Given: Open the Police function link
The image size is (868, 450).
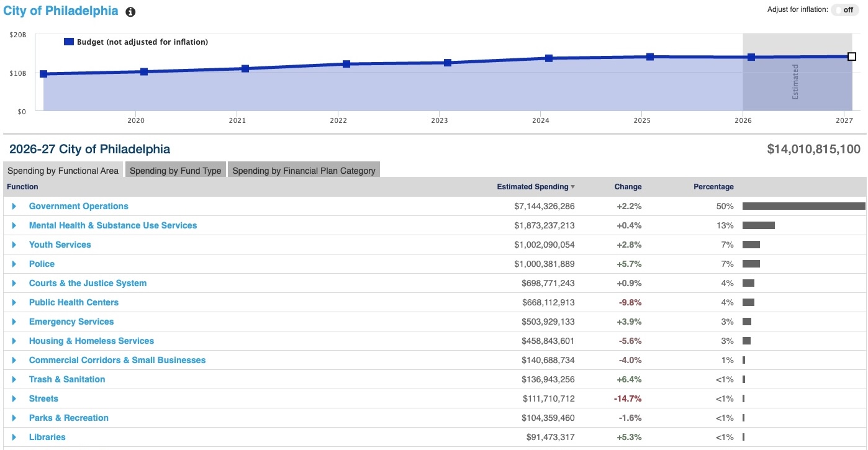Looking at the screenshot, I should pos(42,264).
